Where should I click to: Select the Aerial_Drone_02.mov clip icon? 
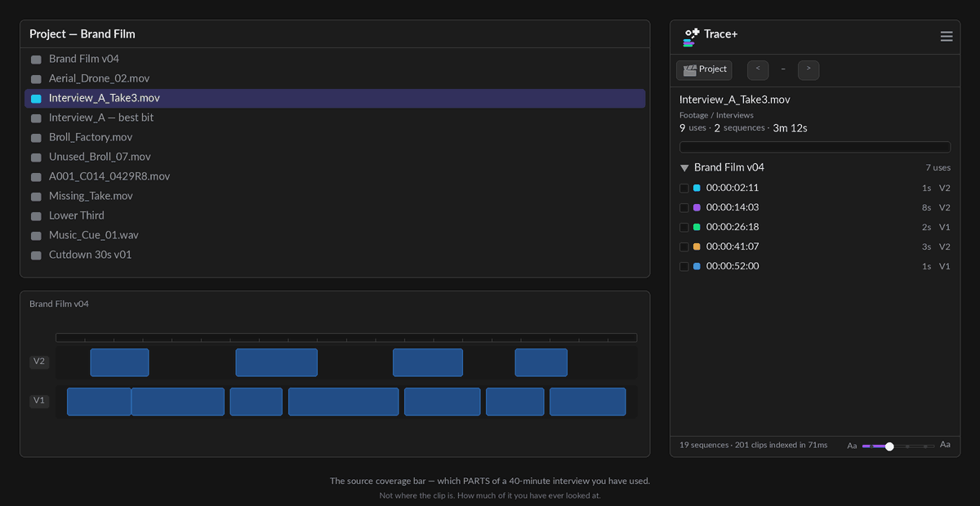(x=36, y=79)
